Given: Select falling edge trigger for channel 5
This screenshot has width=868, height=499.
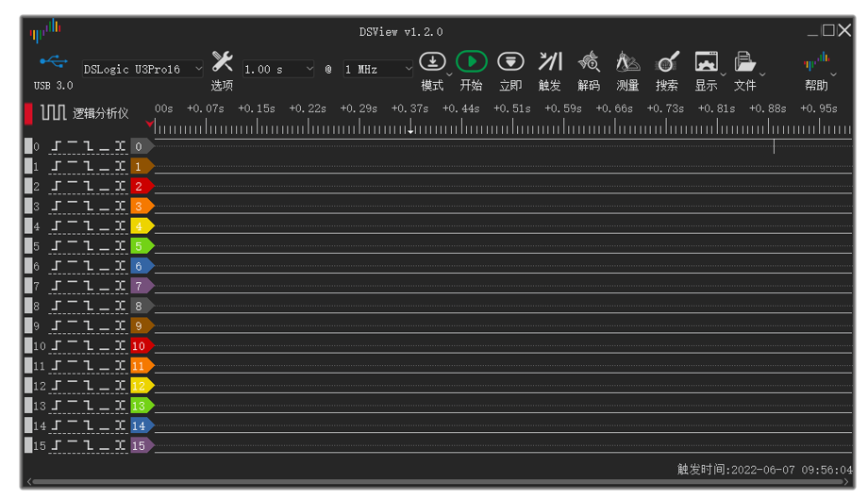Looking at the screenshot, I should [x=88, y=246].
